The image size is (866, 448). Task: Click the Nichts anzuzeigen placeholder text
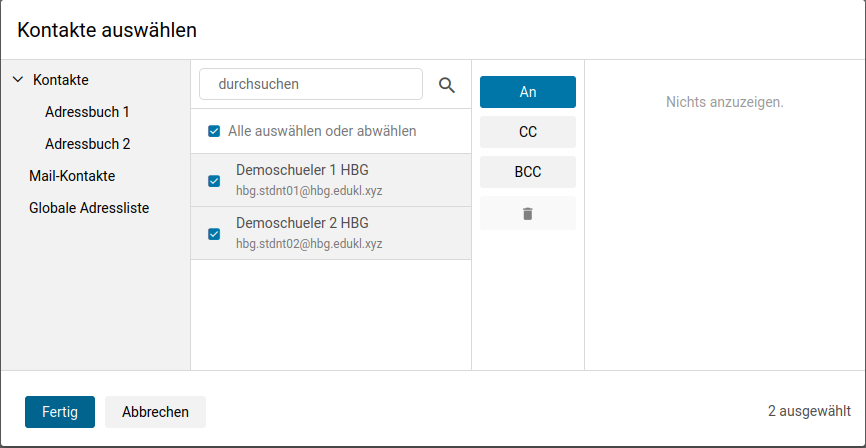(x=725, y=102)
